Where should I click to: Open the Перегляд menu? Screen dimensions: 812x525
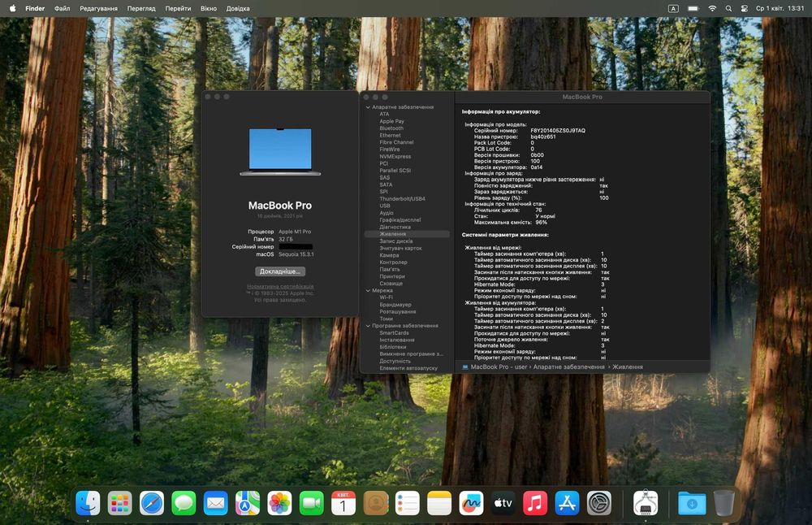click(x=141, y=8)
